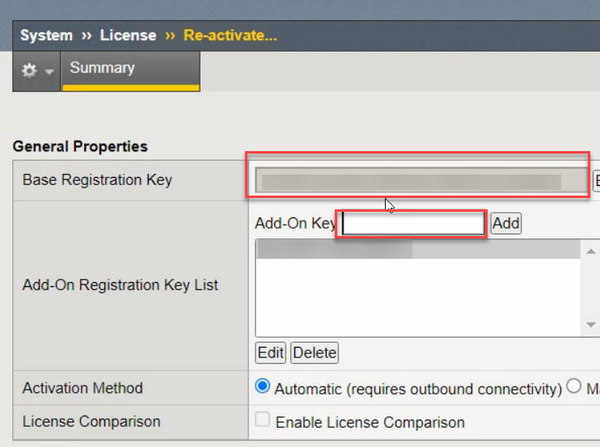
Task: Click the settings gear icon
Action: 29,72
